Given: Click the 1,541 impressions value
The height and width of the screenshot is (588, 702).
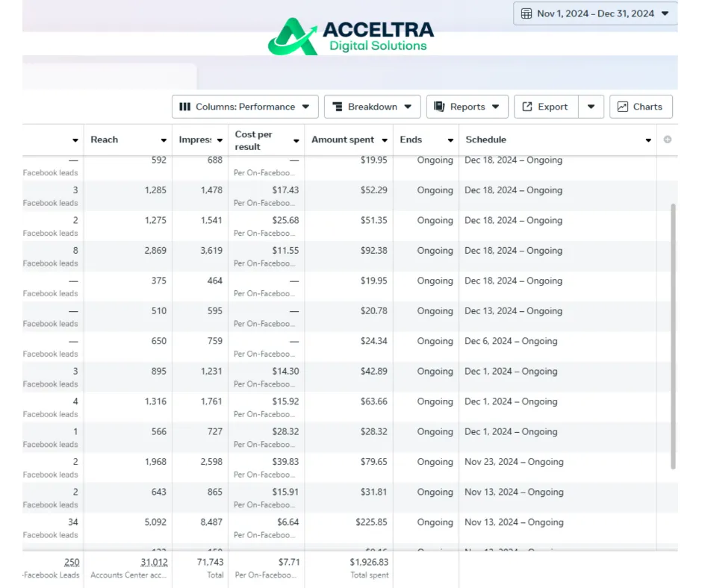Looking at the screenshot, I should [x=211, y=220].
